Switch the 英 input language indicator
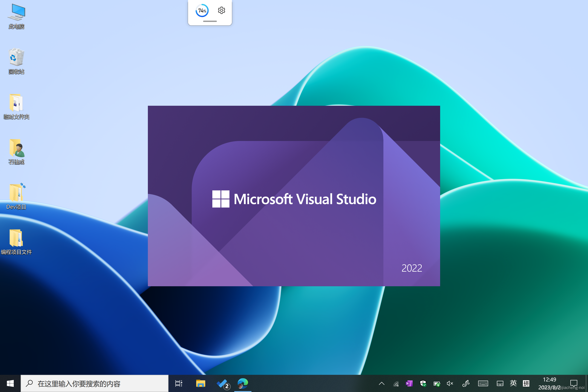 pos(513,383)
